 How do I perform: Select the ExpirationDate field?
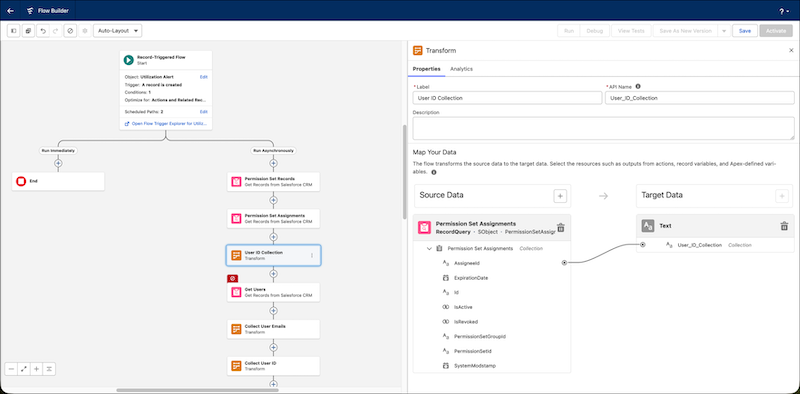point(471,278)
